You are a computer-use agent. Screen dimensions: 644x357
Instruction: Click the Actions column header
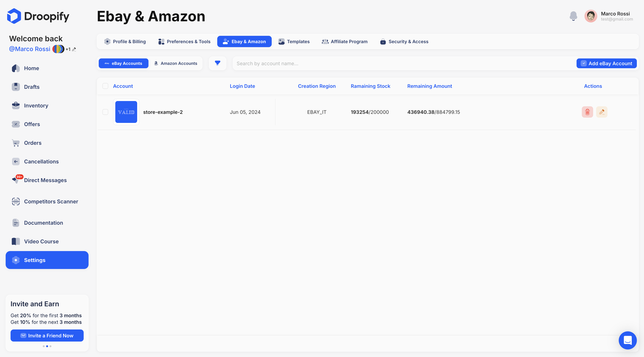[593, 86]
